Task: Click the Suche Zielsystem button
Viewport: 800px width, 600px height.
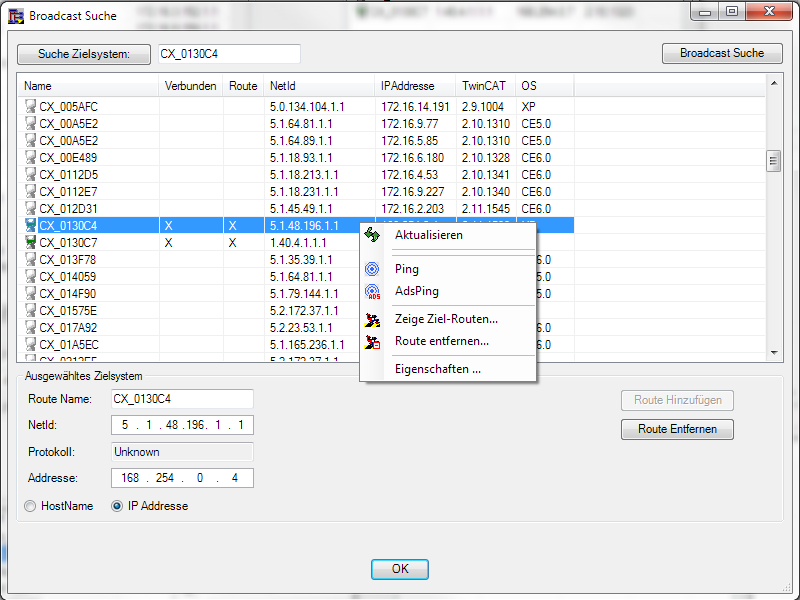Action: click(84, 54)
